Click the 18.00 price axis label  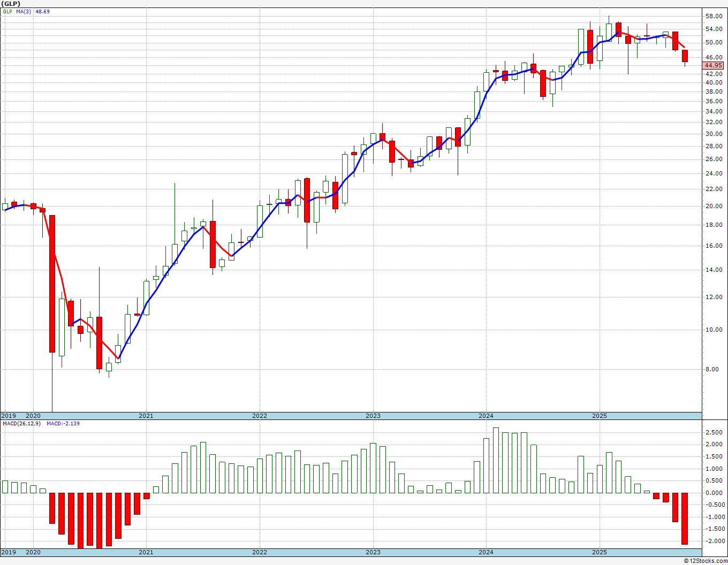point(714,225)
